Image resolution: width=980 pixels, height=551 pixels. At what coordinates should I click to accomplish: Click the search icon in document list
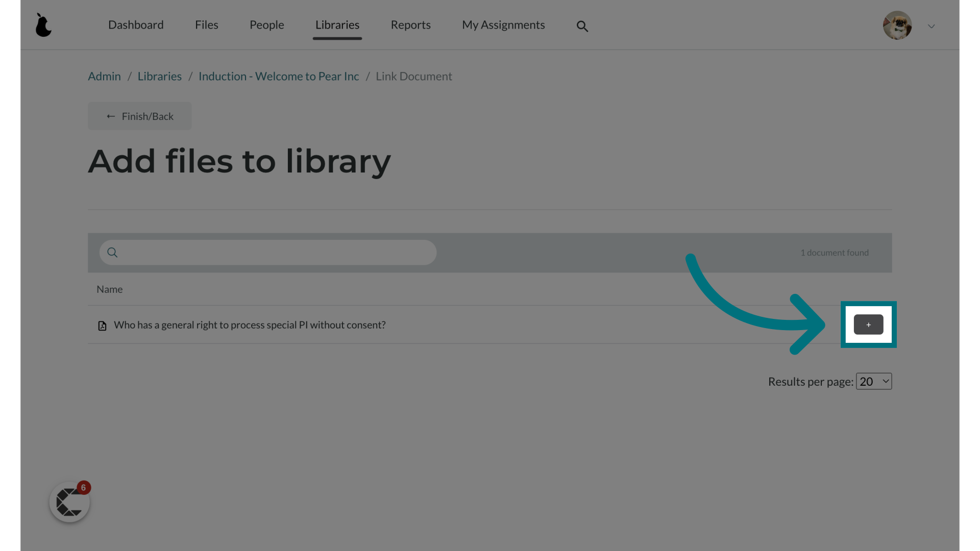pyautogui.click(x=112, y=253)
